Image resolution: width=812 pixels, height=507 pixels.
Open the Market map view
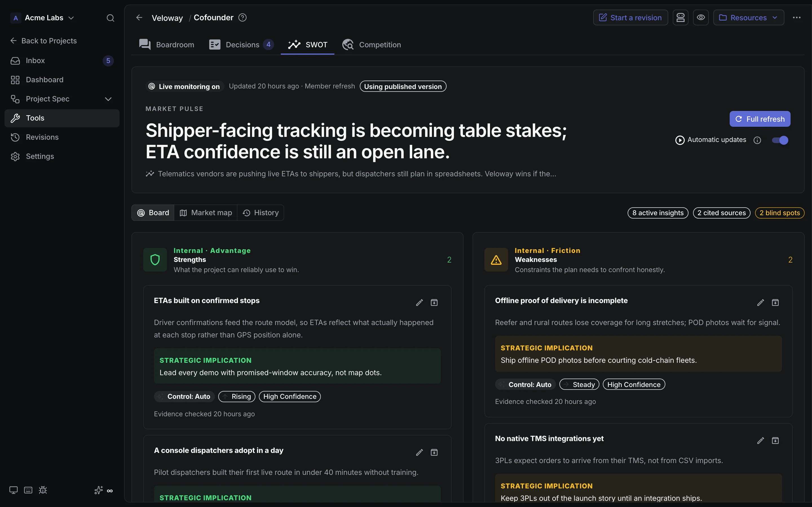[206, 213]
